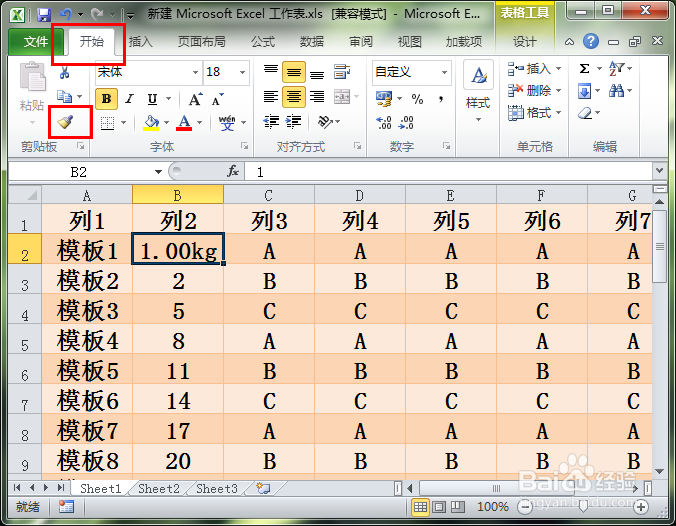Switch to Page Layout view in status bar

click(x=439, y=507)
